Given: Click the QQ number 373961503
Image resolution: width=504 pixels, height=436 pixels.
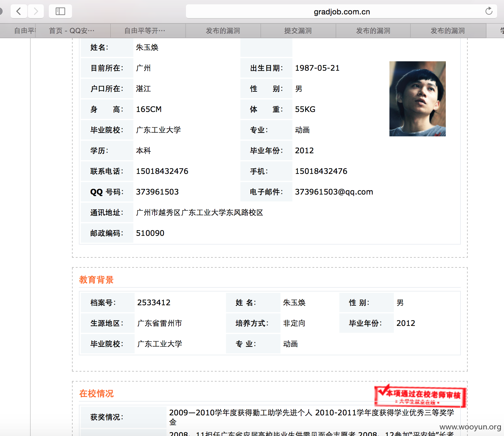Looking at the screenshot, I should [x=157, y=192].
